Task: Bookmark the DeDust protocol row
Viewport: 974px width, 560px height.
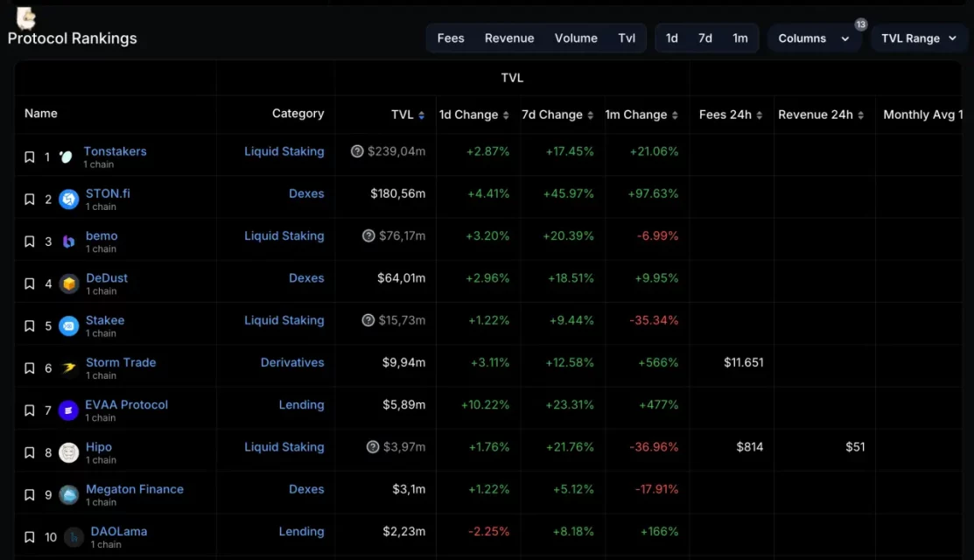Action: pyautogui.click(x=29, y=283)
